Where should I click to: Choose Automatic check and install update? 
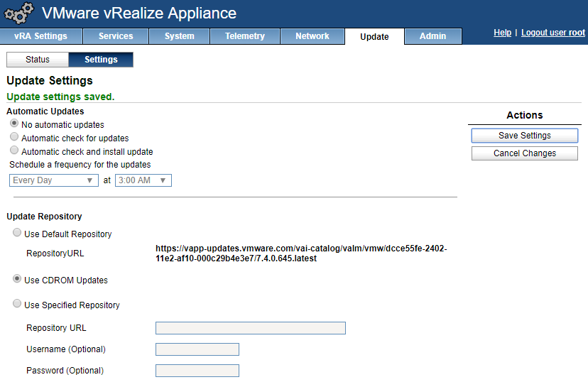(x=14, y=151)
